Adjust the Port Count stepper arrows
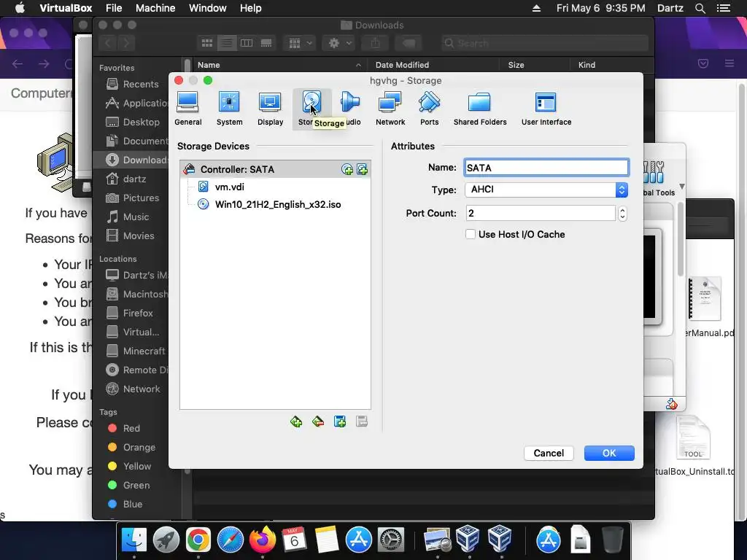This screenshot has height=560, width=747. [x=622, y=213]
